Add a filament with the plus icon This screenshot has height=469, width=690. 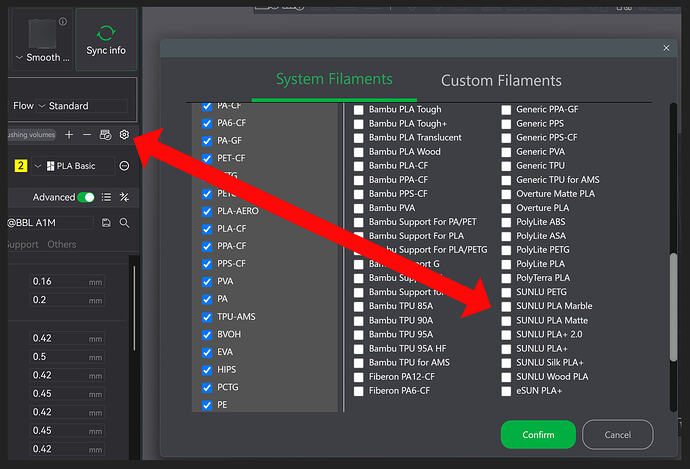tap(69, 135)
